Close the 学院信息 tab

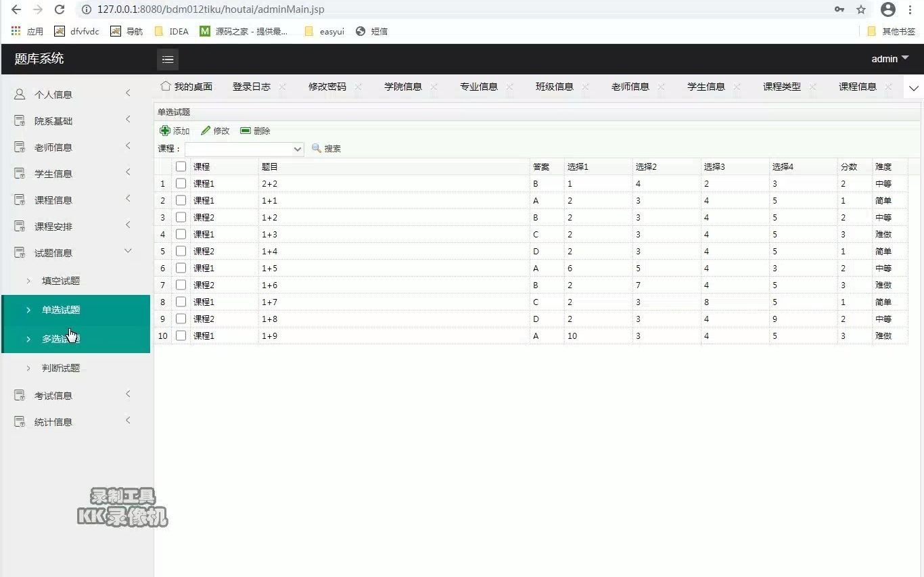point(434,87)
